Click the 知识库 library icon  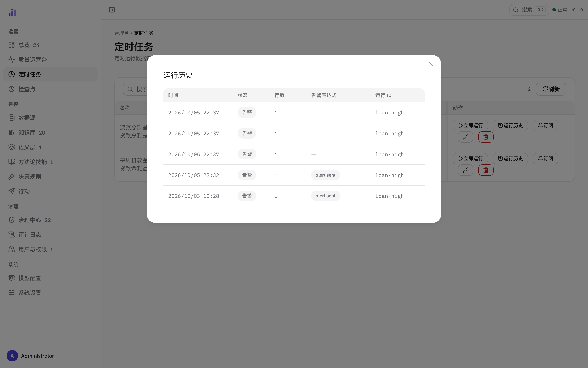click(x=12, y=132)
